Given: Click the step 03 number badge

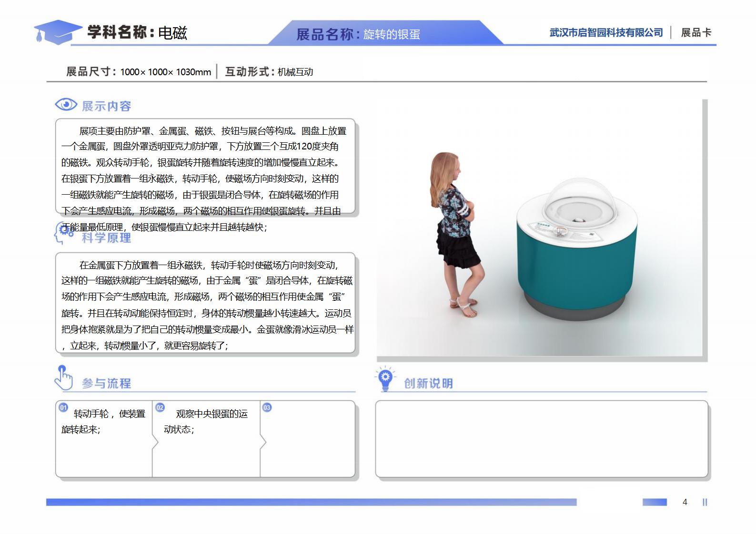Looking at the screenshot, I should point(267,407).
